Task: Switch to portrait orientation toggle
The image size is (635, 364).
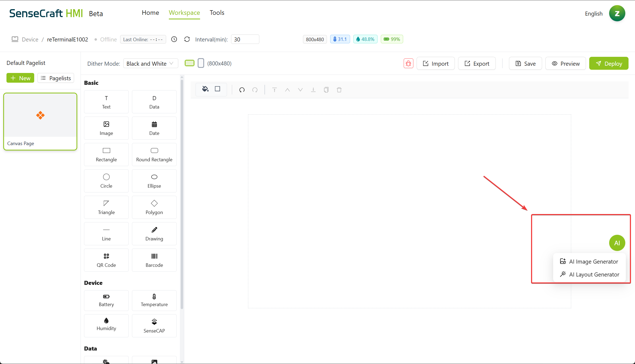Action: (201, 63)
